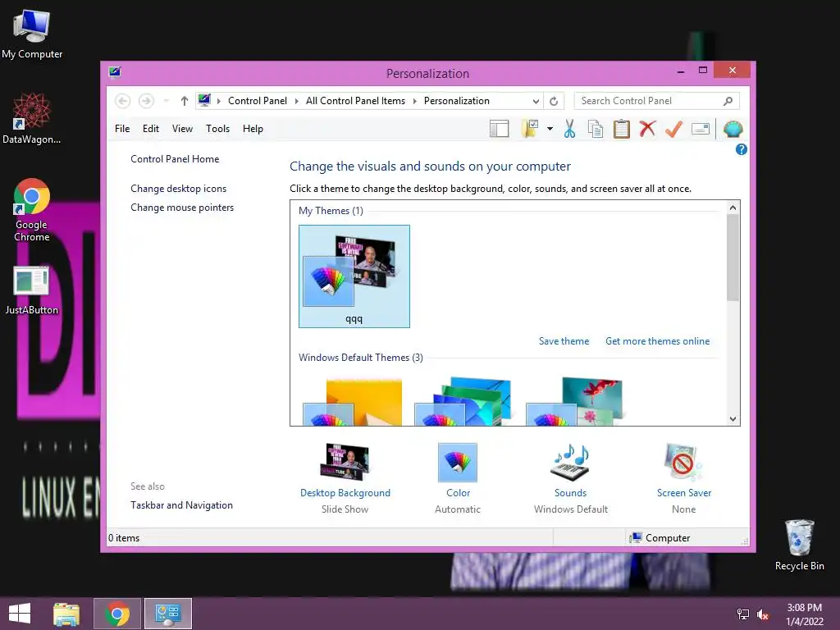Open Color settings swatch icon
Screen dimensions: 840x630
click(458, 463)
